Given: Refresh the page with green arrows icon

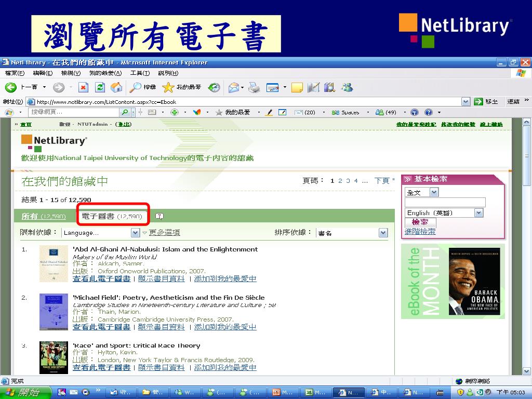Looking at the screenshot, I should click(x=100, y=87).
